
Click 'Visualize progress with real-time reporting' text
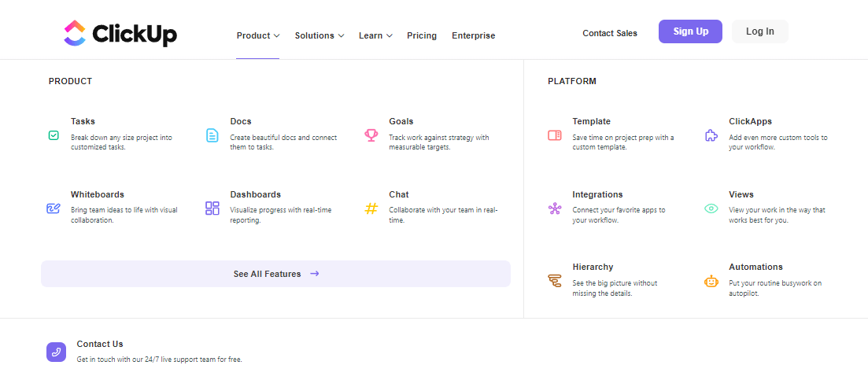281,215
